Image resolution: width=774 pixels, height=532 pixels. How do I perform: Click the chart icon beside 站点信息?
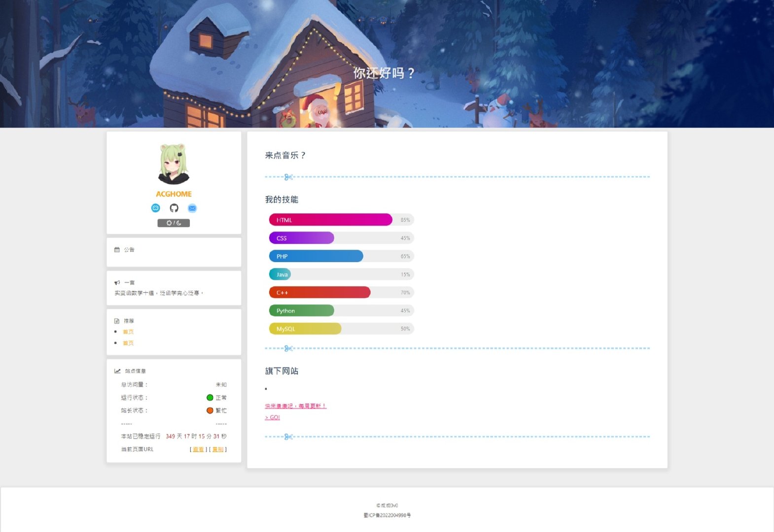click(117, 371)
